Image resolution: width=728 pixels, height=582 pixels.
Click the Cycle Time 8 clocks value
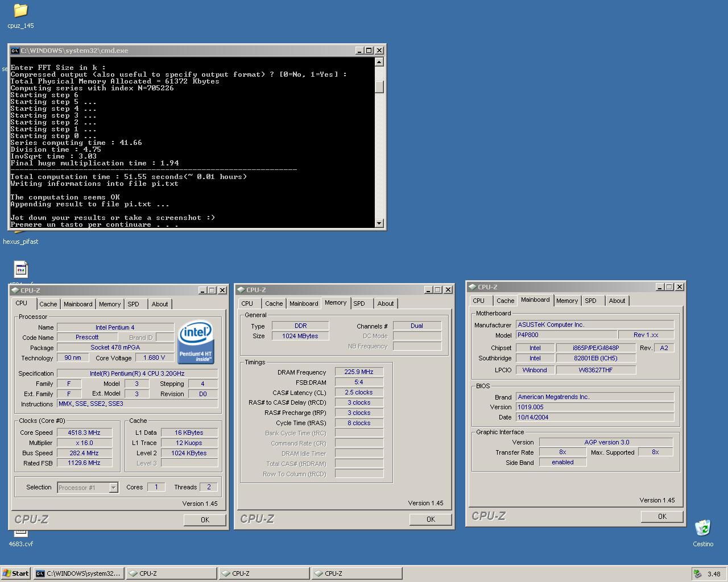[359, 423]
